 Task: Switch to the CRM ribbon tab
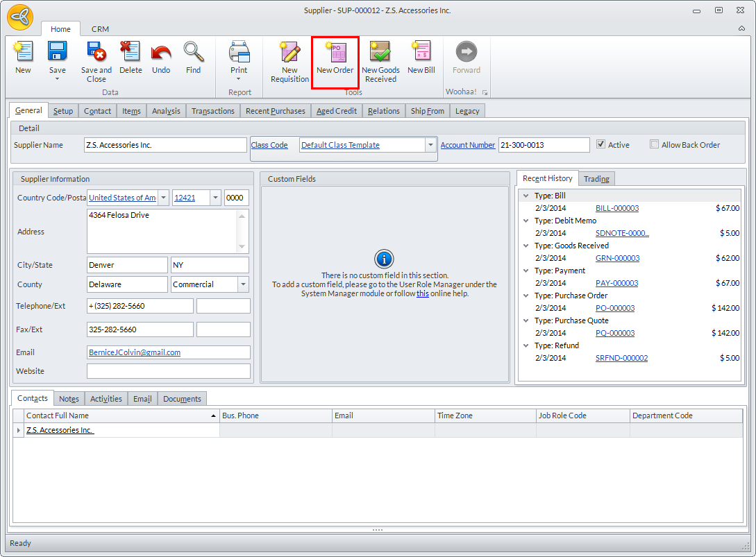coord(100,29)
